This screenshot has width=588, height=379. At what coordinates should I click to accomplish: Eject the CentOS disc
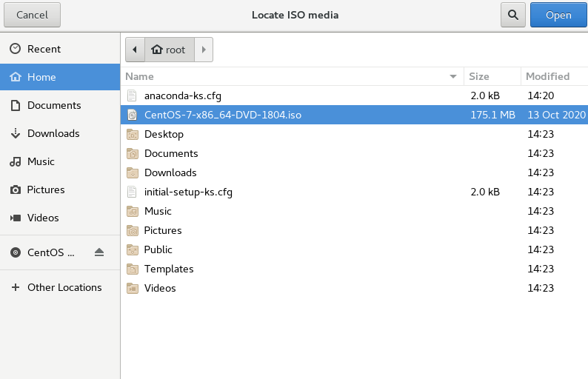[99, 252]
